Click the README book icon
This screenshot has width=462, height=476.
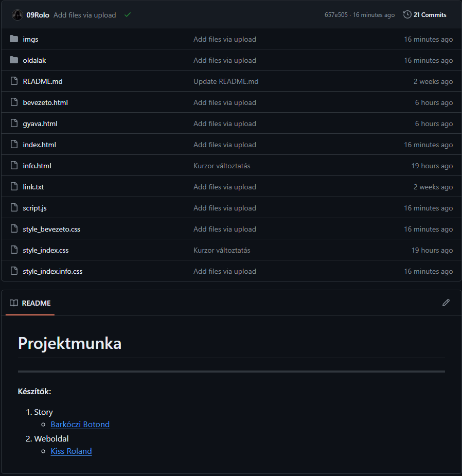click(x=14, y=303)
